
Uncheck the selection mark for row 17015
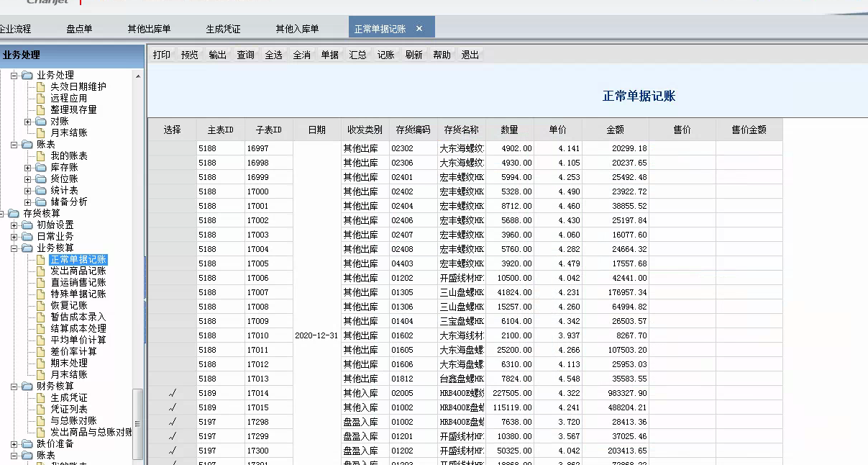tap(173, 407)
